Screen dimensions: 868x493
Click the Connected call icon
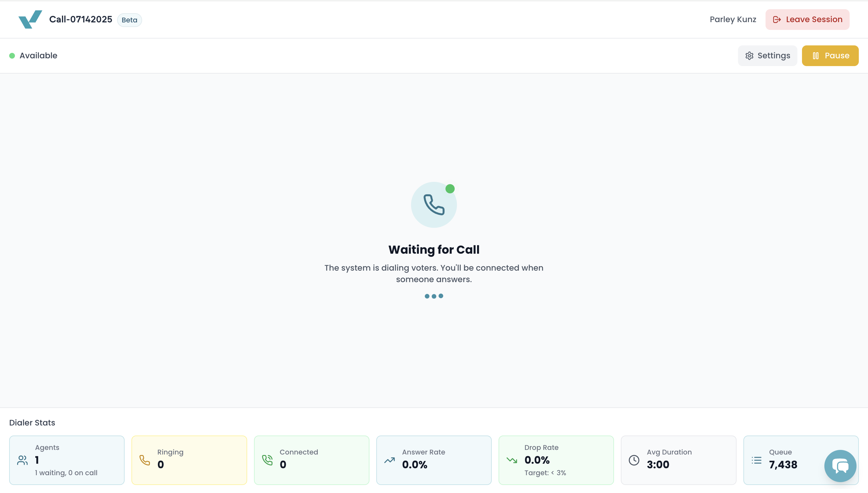click(x=267, y=460)
